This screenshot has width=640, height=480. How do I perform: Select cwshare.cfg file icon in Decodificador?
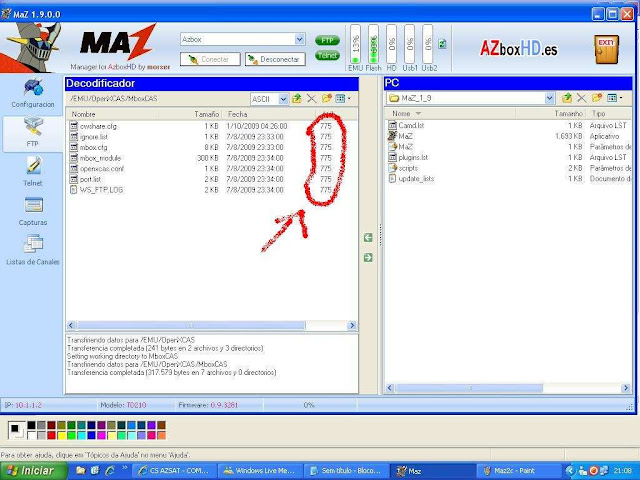(73, 126)
